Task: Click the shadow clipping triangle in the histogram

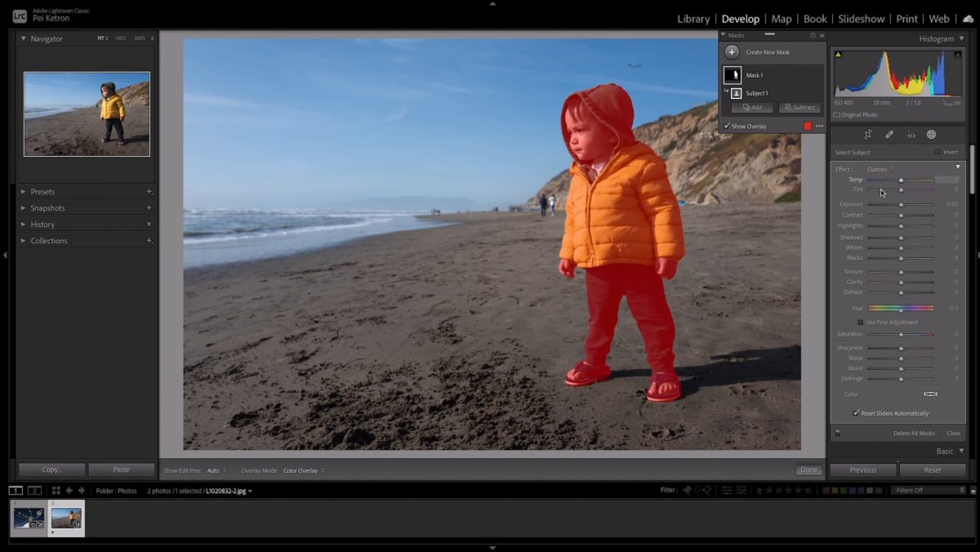Action: (838, 55)
